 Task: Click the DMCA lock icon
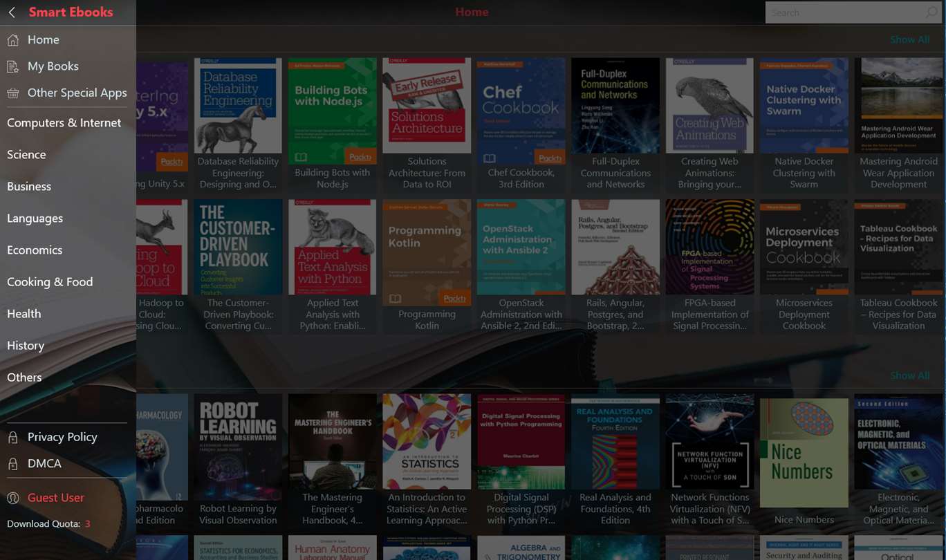tap(12, 464)
